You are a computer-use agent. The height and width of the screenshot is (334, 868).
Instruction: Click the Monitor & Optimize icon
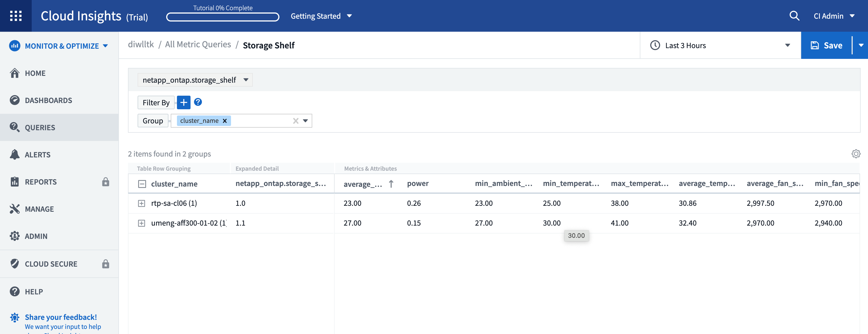pos(14,46)
